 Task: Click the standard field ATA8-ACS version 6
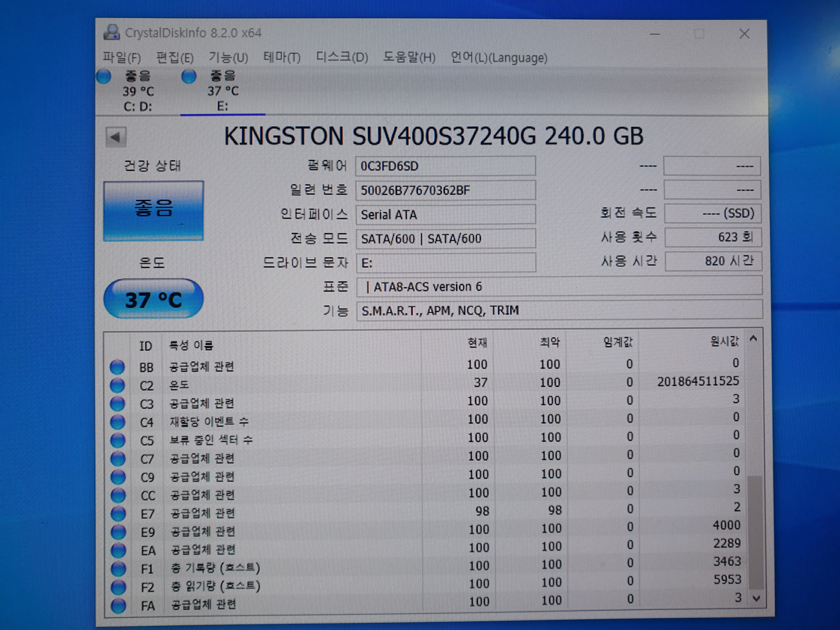pyautogui.click(x=559, y=286)
